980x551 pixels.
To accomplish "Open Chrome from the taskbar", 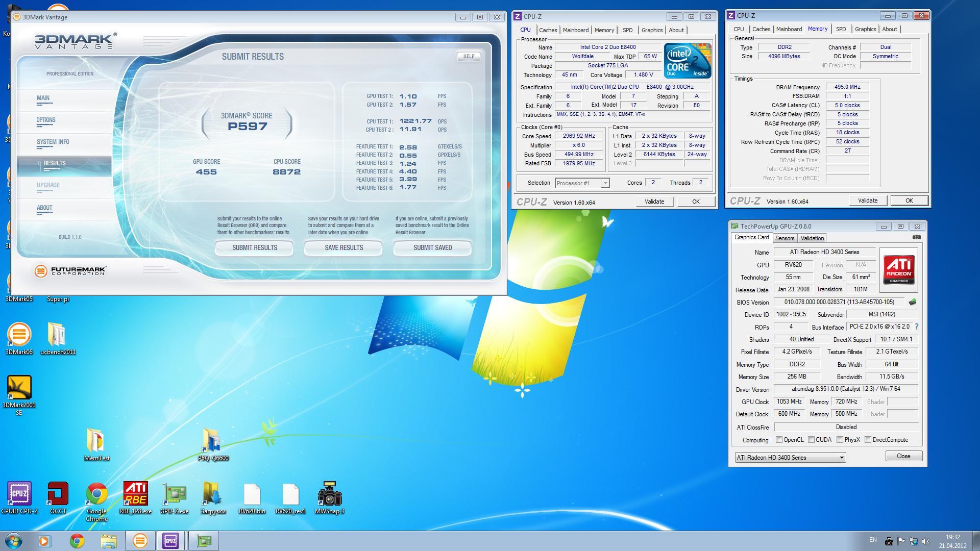I will [x=77, y=541].
